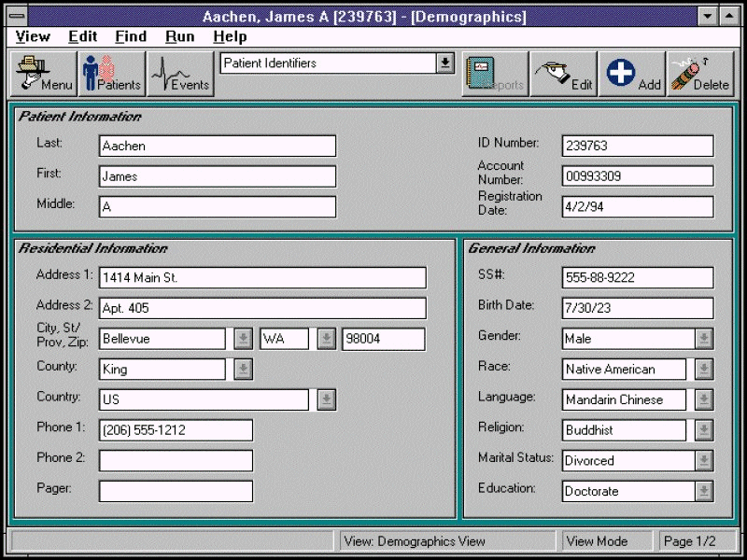The width and height of the screenshot is (747, 560).
Task: Open the Help menu
Action: (230, 36)
